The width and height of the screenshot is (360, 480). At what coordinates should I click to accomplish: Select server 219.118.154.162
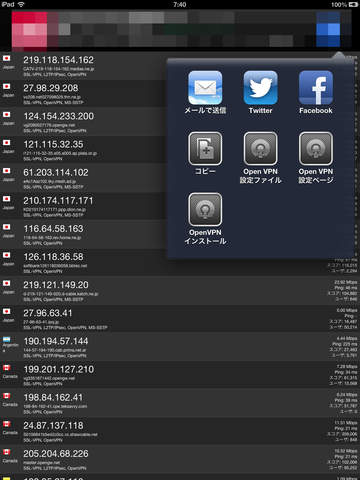pos(180,66)
